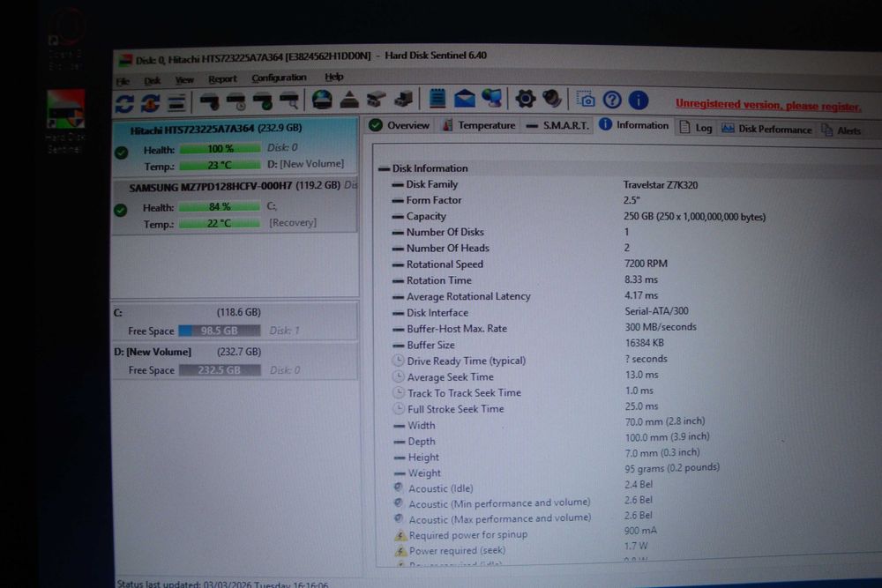
Task: Click the disk icon with green checkmark
Action: tap(263, 101)
